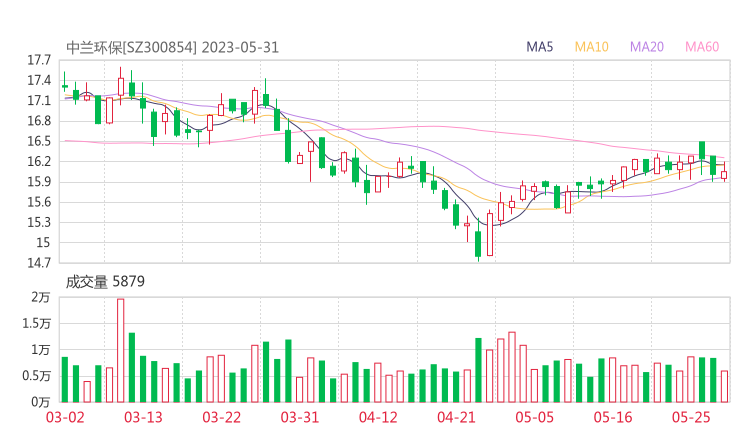Click the 03-02 date axis label

[65, 417]
